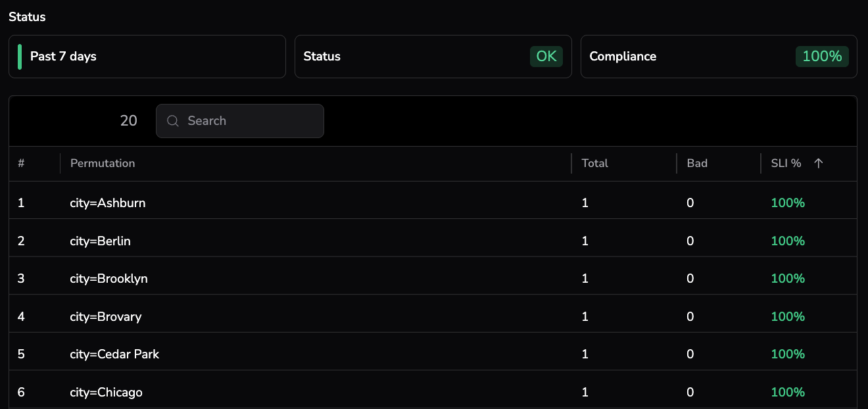Open the city=Brovary permutation entry
Viewport: 868px width, 409px height.
click(106, 317)
